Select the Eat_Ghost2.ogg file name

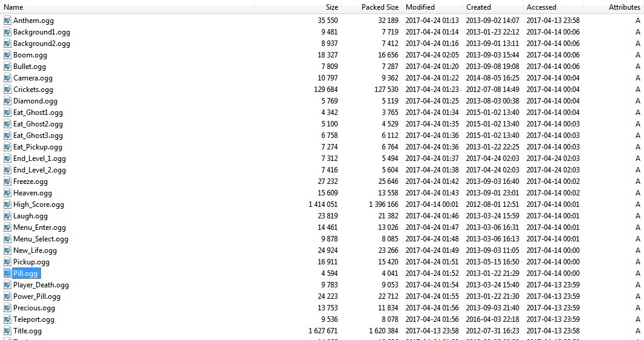click(x=38, y=124)
